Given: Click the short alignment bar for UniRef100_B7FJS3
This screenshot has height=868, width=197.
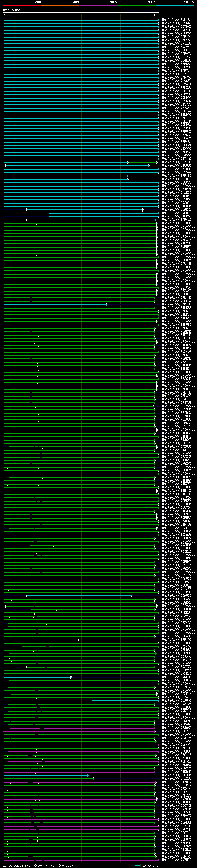Looking at the screenshot, I should [x=66, y=176].
